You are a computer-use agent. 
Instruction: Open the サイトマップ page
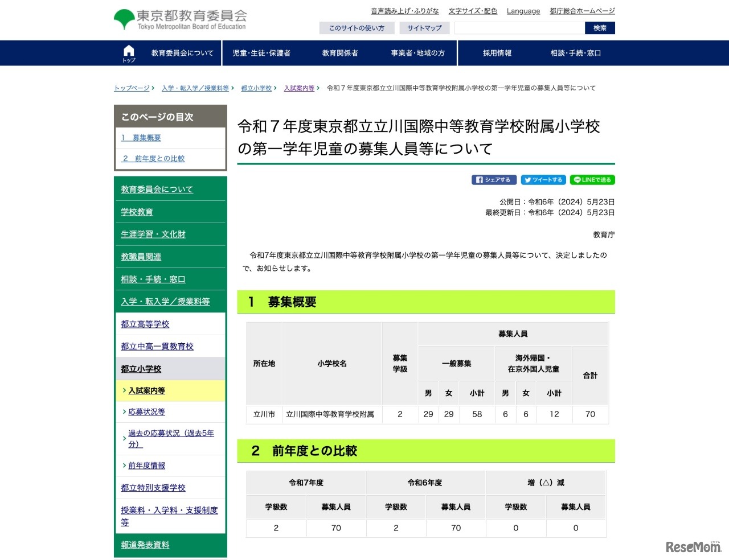tap(424, 28)
